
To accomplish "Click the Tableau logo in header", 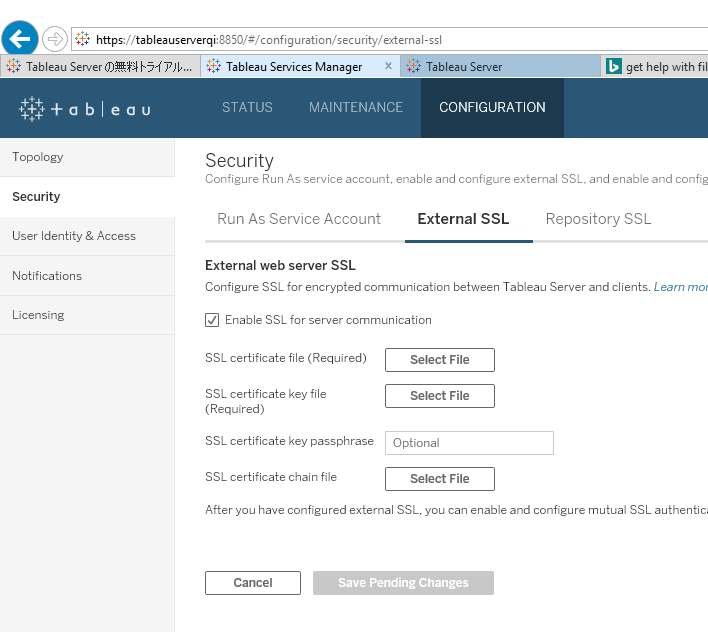I will pos(84,109).
